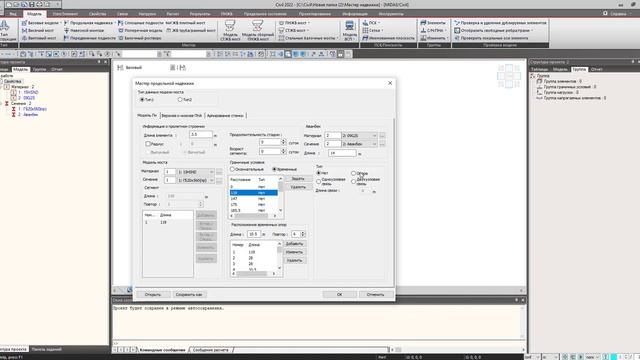The image size is (640, 360).
Task: Expand СТЖБ мост ribbon dropdown
Action: click(309, 31)
